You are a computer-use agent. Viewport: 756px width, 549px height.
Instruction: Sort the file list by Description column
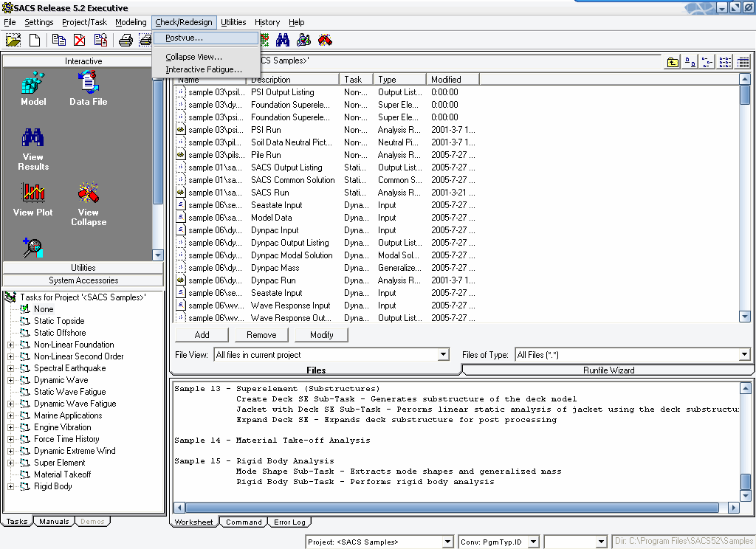click(292, 80)
